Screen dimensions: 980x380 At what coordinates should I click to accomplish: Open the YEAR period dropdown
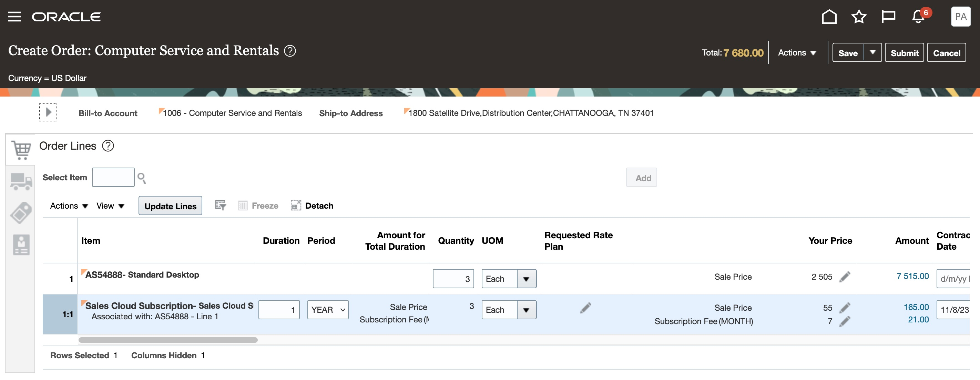click(328, 310)
